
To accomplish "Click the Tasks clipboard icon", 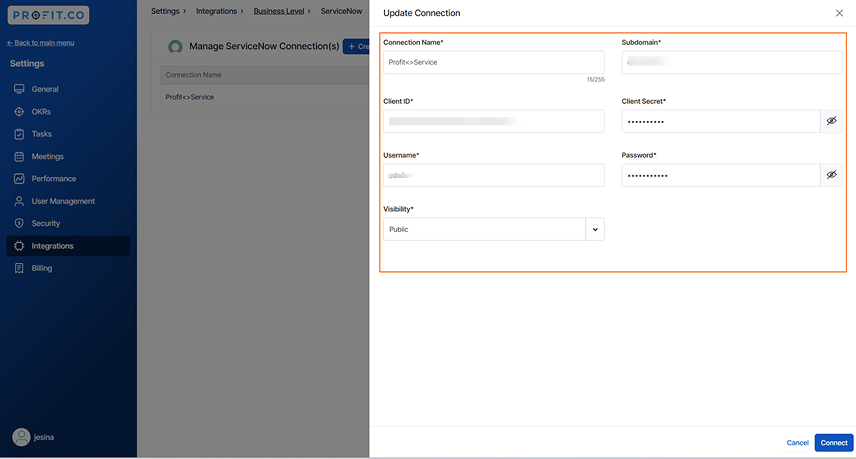I will coord(19,134).
